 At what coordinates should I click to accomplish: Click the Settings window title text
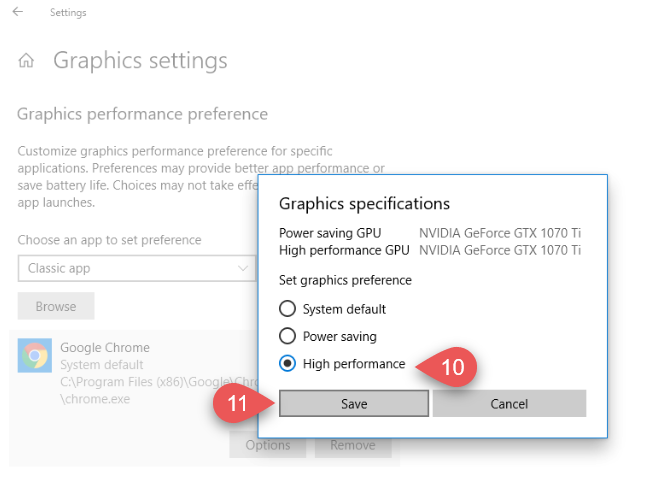68,12
